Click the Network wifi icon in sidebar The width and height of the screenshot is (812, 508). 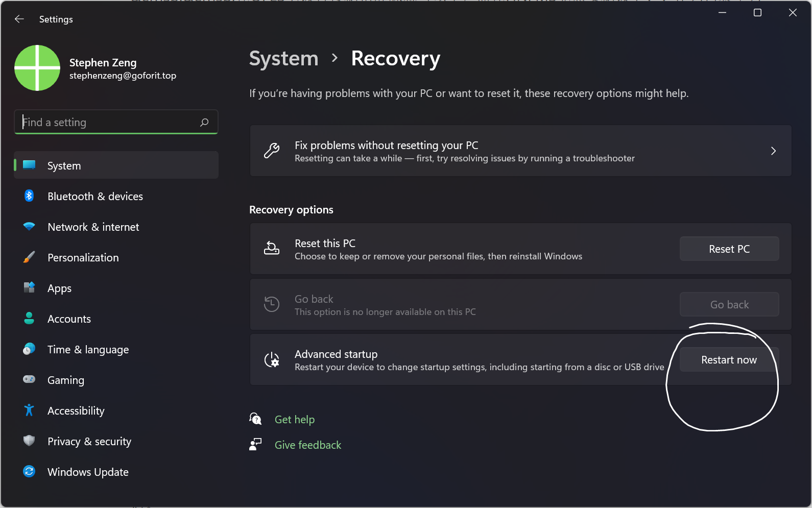(29, 226)
